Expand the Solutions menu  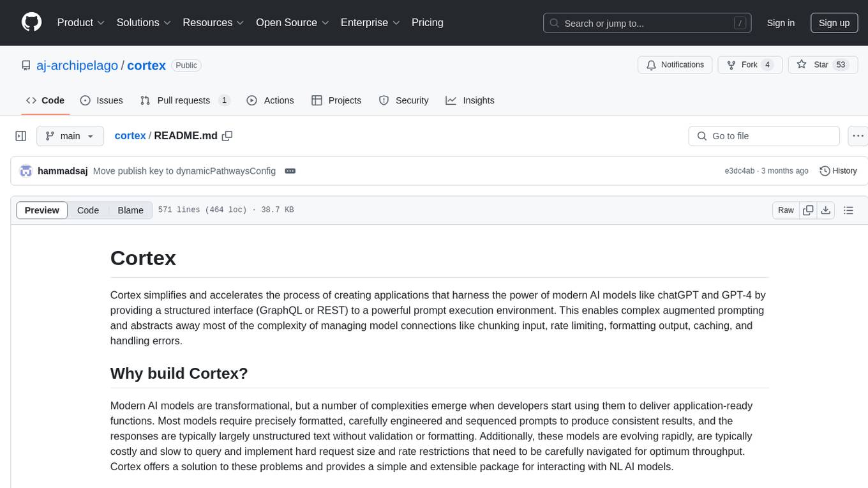(x=144, y=22)
